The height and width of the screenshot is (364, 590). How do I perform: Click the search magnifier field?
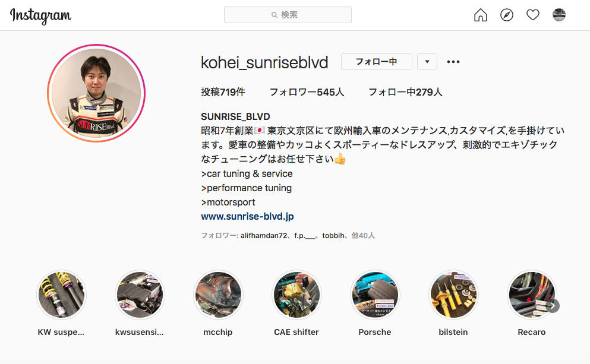(288, 15)
